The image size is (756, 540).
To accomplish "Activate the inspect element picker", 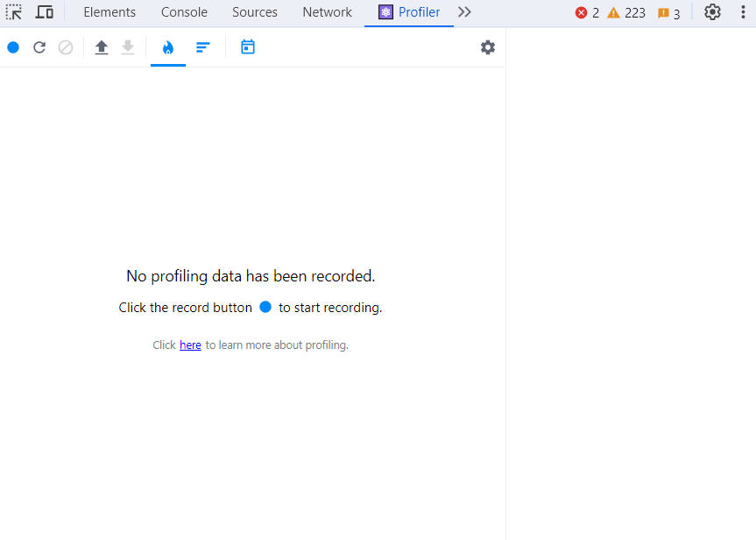I will coord(14,12).
